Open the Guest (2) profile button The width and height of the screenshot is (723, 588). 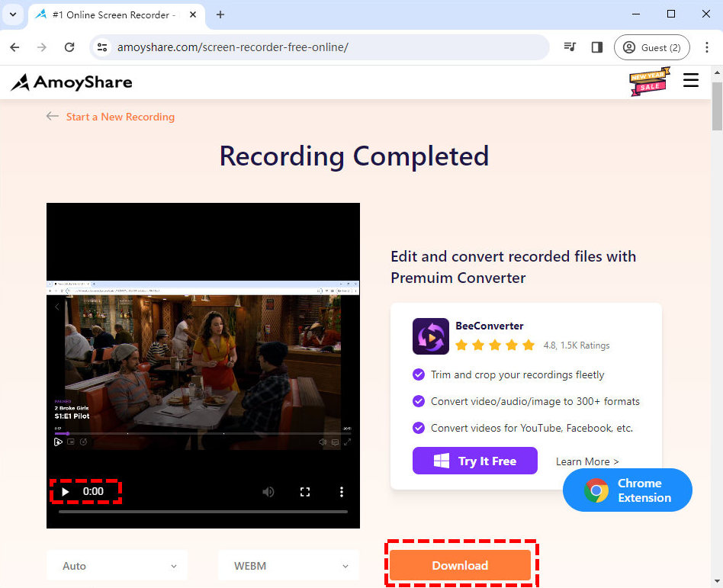(x=651, y=47)
